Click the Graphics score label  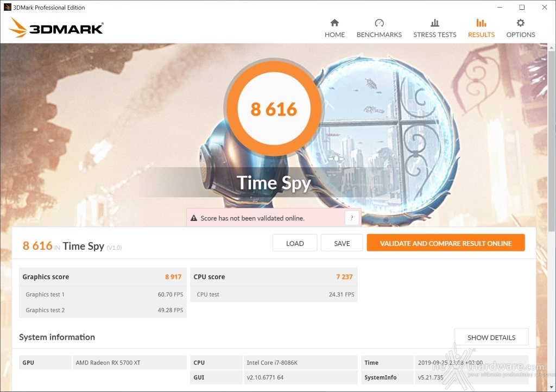[46, 277]
